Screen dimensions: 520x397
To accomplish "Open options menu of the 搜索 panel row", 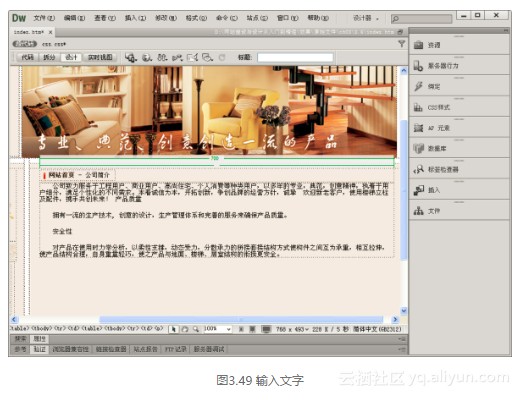I will coord(403,339).
